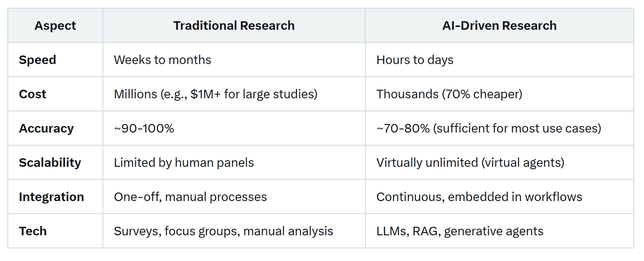Select the 'Hours to days' cell

tap(415, 60)
